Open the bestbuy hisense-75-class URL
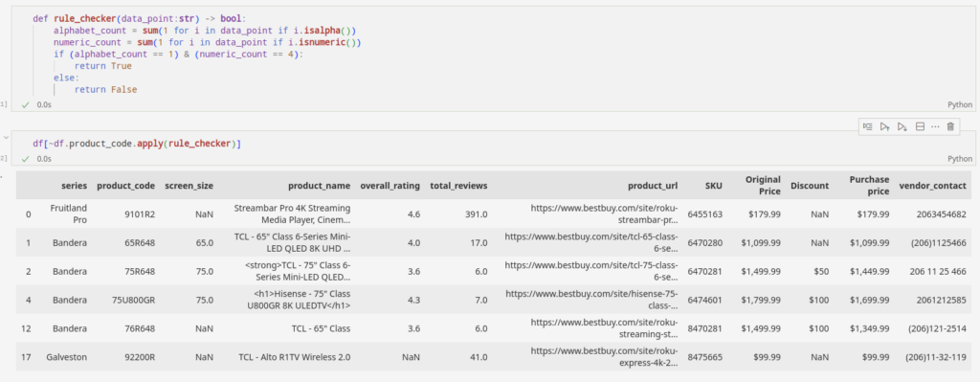 coord(591,300)
